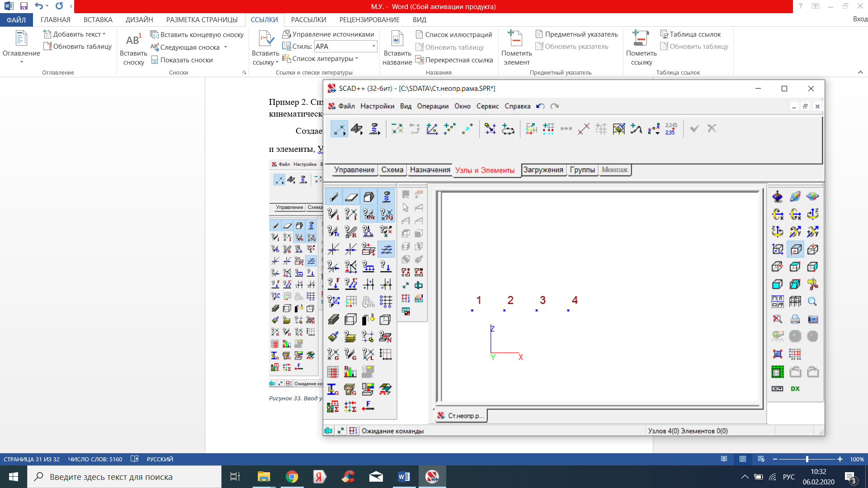This screenshot has width=868, height=488.
Task: Open the quick access toolbar customize arrow
Action: (x=71, y=6)
